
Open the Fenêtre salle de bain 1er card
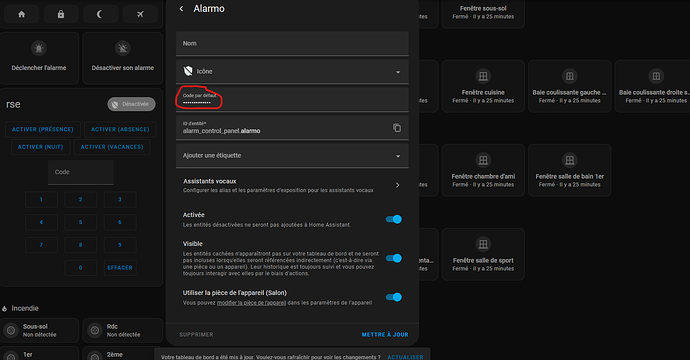569,170
